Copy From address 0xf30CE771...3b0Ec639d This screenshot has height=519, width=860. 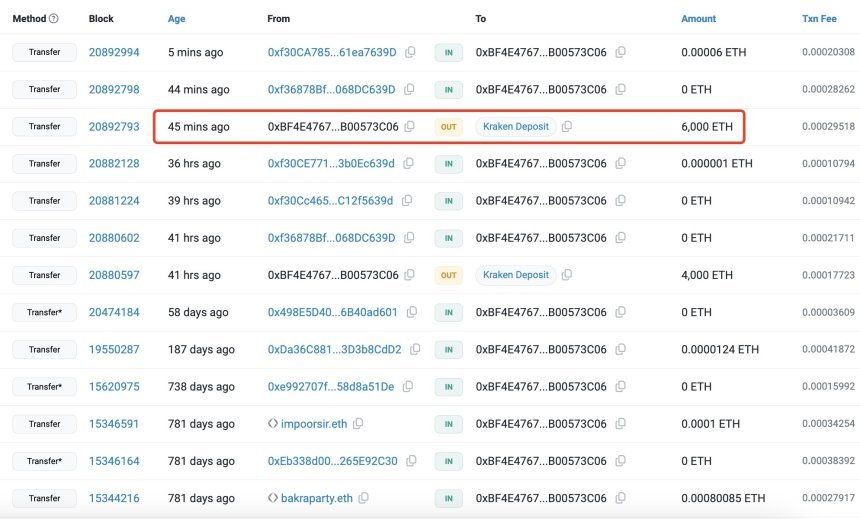click(409, 163)
